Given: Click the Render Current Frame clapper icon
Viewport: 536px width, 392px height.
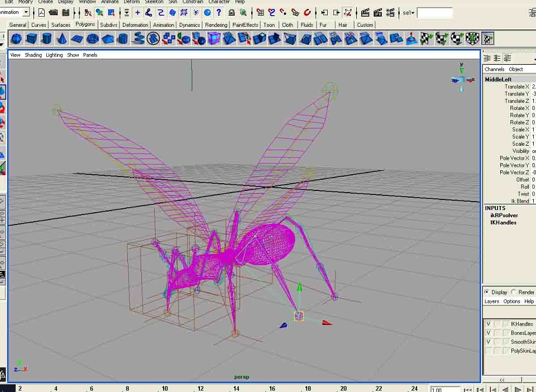Looking at the screenshot, I should 365,13.
